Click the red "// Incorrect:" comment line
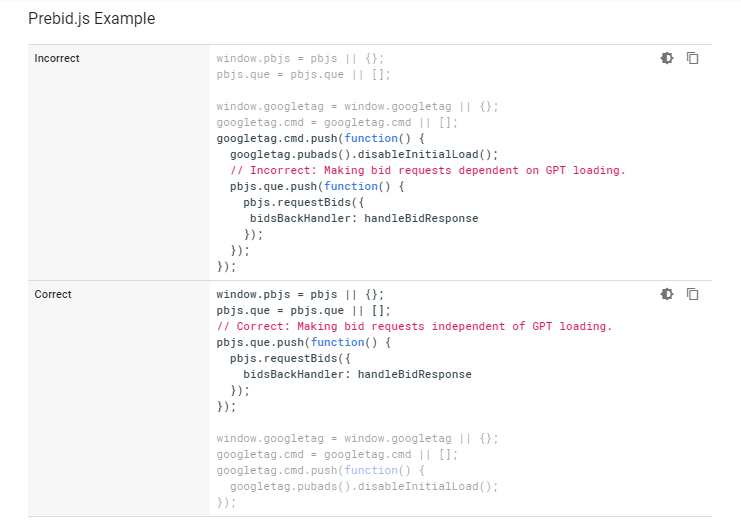This screenshot has width=741, height=530. click(427, 170)
